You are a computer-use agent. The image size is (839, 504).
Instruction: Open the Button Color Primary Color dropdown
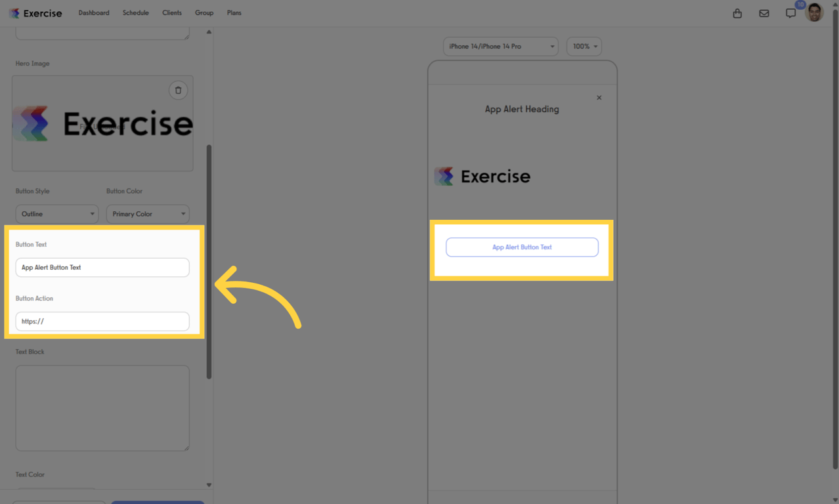click(x=148, y=213)
